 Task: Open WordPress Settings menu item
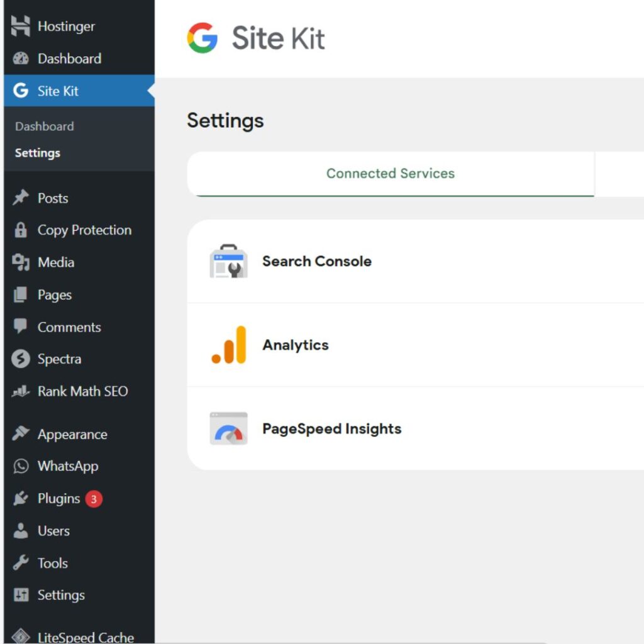(79, 595)
